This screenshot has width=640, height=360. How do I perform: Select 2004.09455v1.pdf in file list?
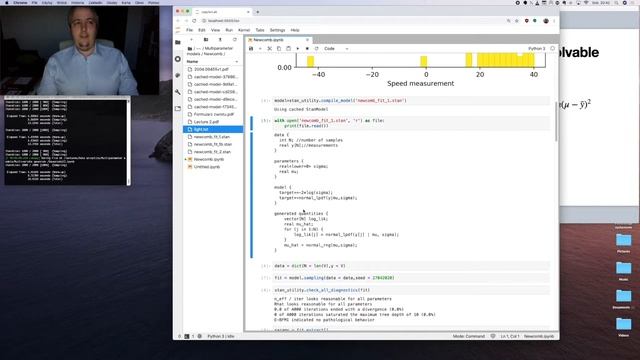[213, 69]
